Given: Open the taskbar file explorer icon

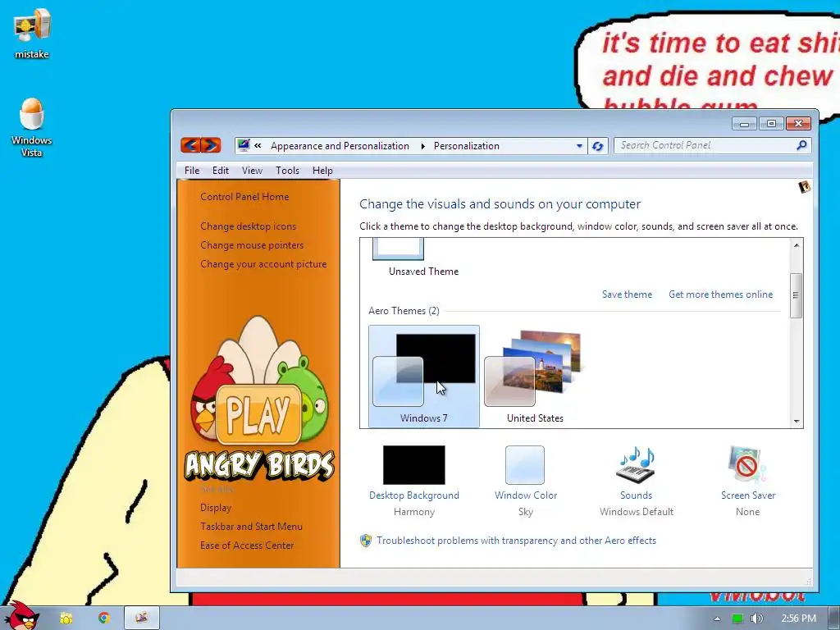Looking at the screenshot, I should pyautogui.click(x=66, y=619).
